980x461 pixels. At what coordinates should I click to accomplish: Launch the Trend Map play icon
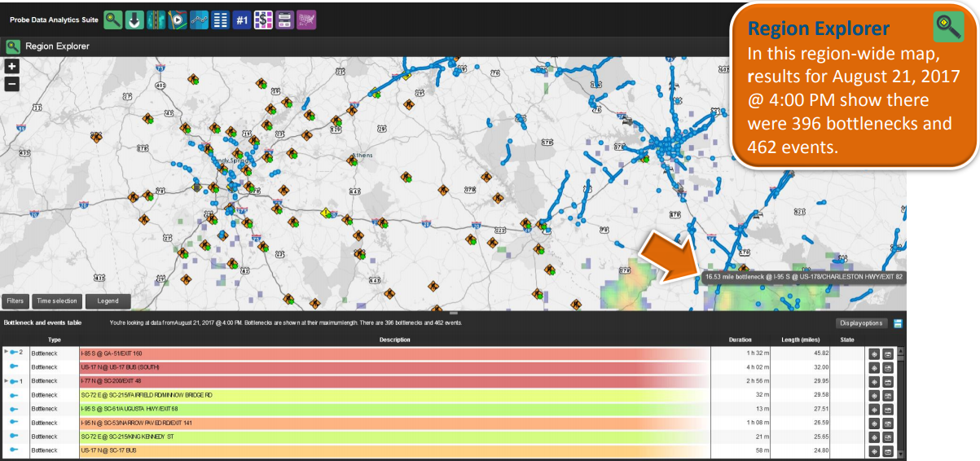178,20
